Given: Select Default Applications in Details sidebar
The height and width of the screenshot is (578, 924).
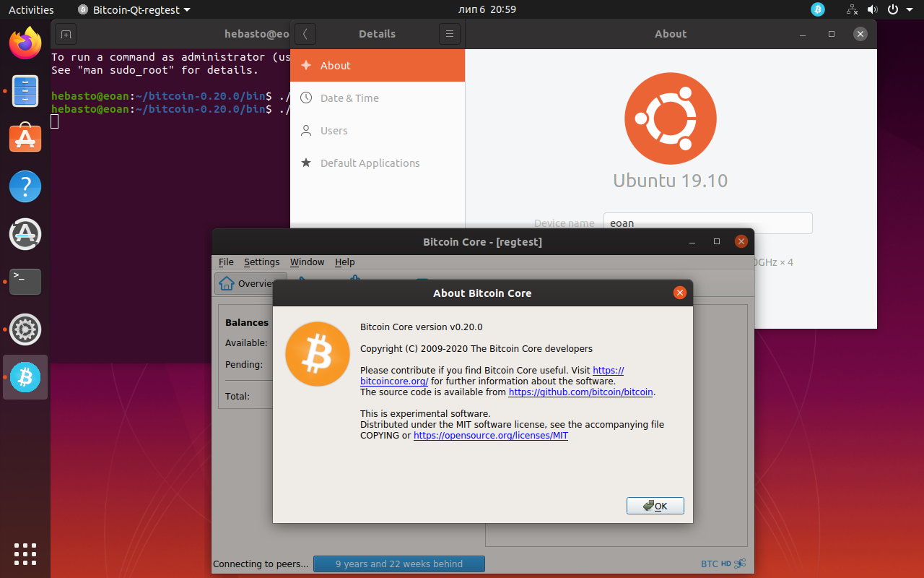Looking at the screenshot, I should 378,163.
